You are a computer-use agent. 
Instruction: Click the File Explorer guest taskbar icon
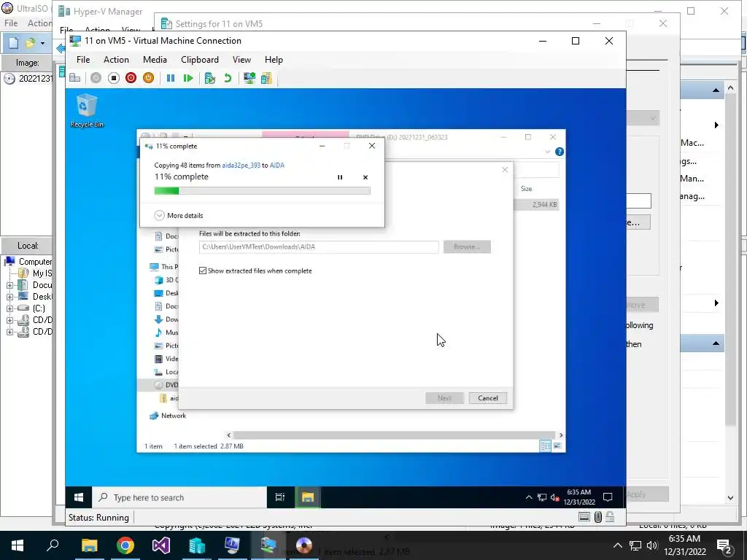308,497
